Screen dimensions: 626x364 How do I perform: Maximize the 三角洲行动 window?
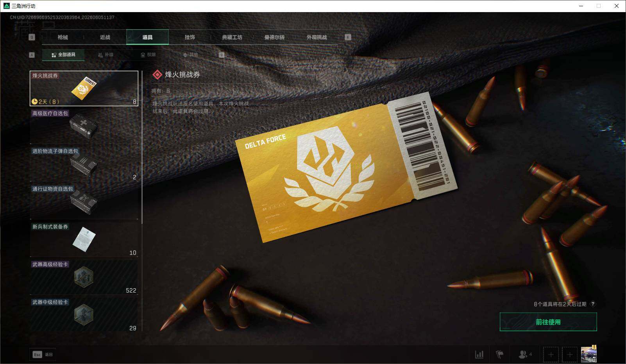click(599, 6)
